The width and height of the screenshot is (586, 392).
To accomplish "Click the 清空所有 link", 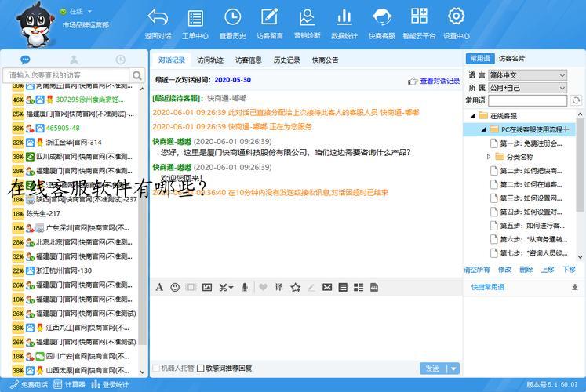I will click(476, 270).
